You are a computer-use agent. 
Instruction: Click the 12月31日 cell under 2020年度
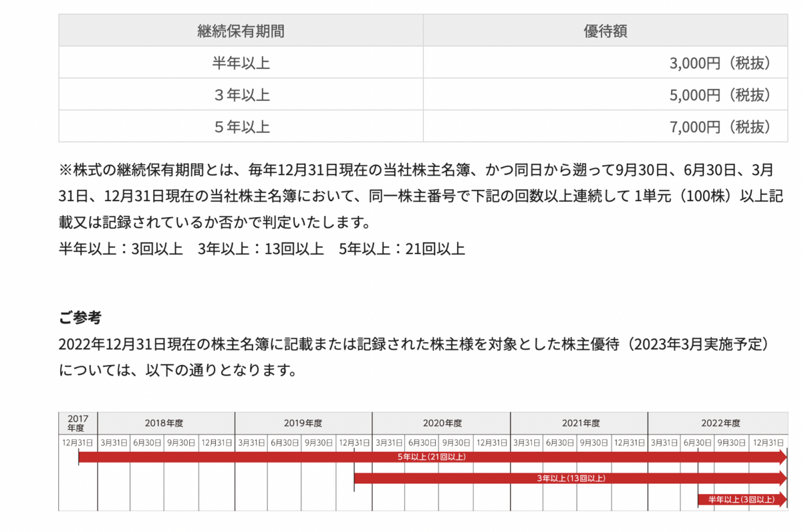492,442
